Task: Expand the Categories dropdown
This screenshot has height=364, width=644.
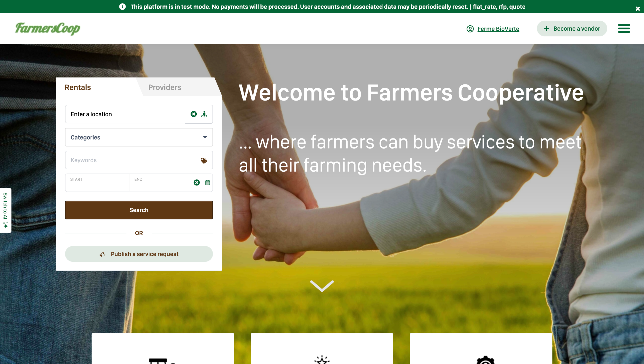Action: (139, 137)
